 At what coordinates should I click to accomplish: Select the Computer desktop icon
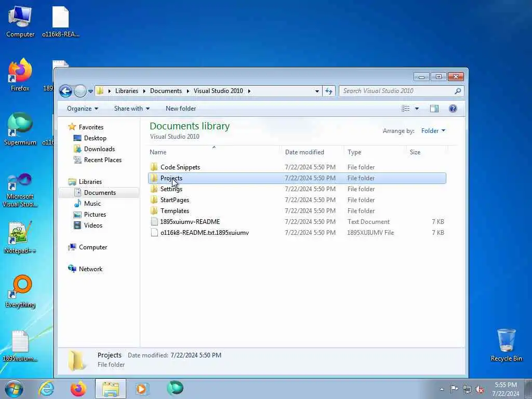click(20, 22)
